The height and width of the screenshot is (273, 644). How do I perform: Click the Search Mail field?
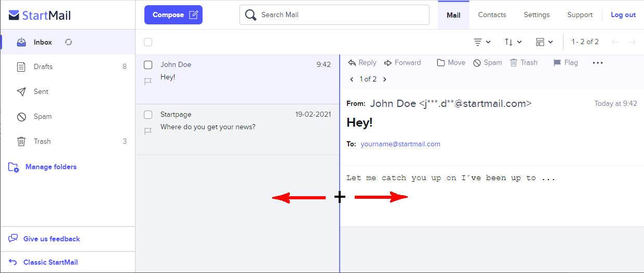click(334, 15)
